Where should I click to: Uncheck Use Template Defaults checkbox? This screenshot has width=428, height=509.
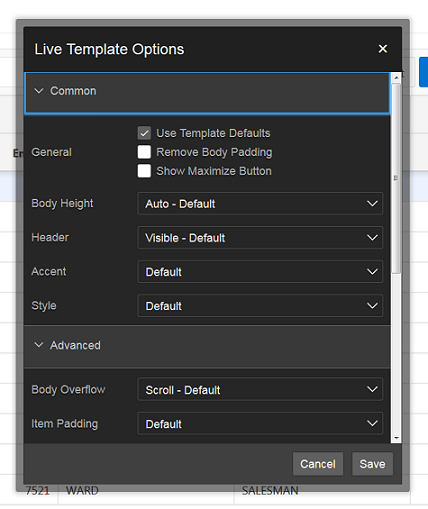[x=144, y=133]
